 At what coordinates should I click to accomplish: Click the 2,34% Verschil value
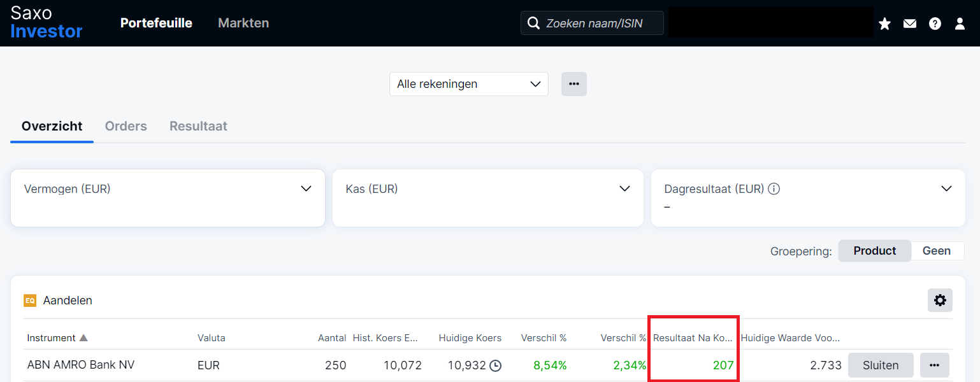coord(630,365)
